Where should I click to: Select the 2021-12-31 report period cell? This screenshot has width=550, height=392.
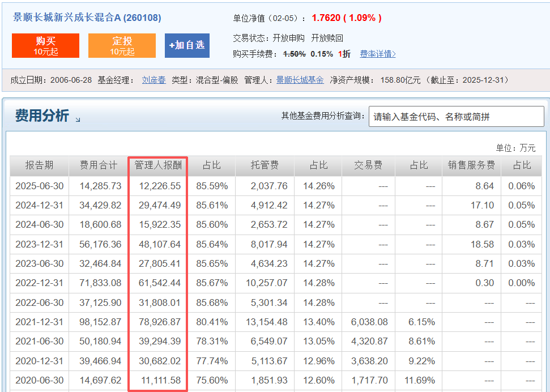click(39, 322)
